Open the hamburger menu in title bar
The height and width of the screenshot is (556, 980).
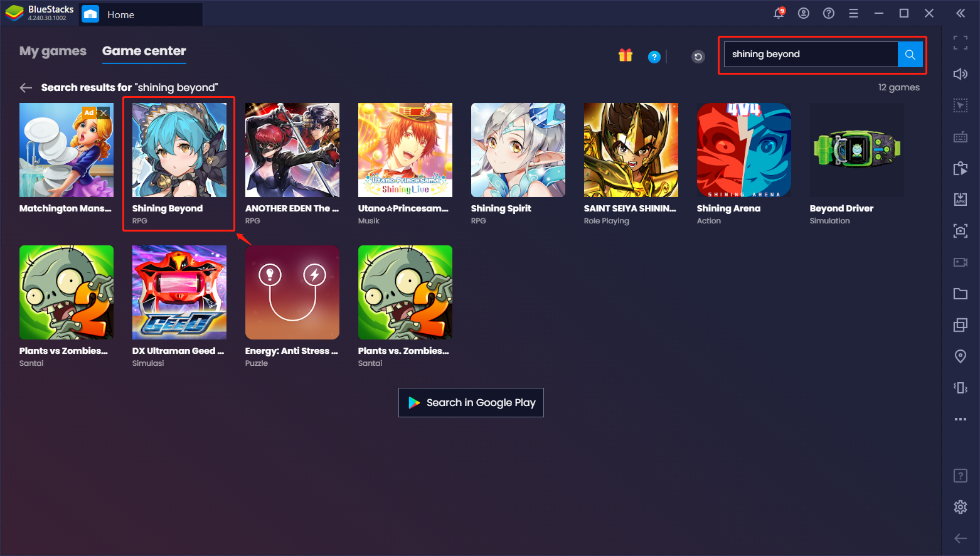coord(853,13)
